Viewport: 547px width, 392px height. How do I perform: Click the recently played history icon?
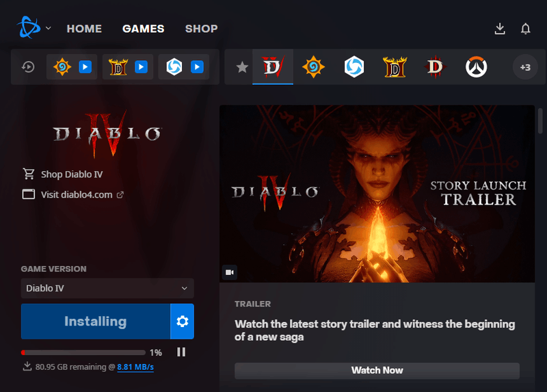click(28, 66)
